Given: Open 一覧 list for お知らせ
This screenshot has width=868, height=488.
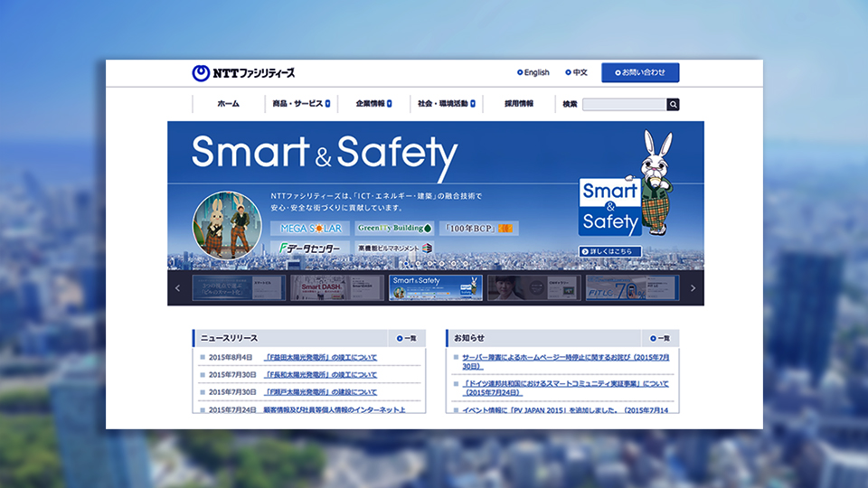Looking at the screenshot, I should tap(660, 338).
